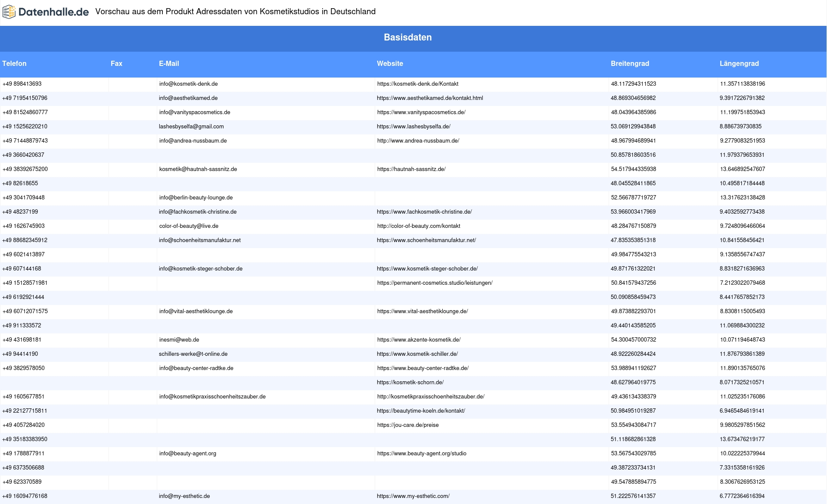The image size is (827, 504).
Task: Select email info@kosmetik-denk.de
Action: 189,84
